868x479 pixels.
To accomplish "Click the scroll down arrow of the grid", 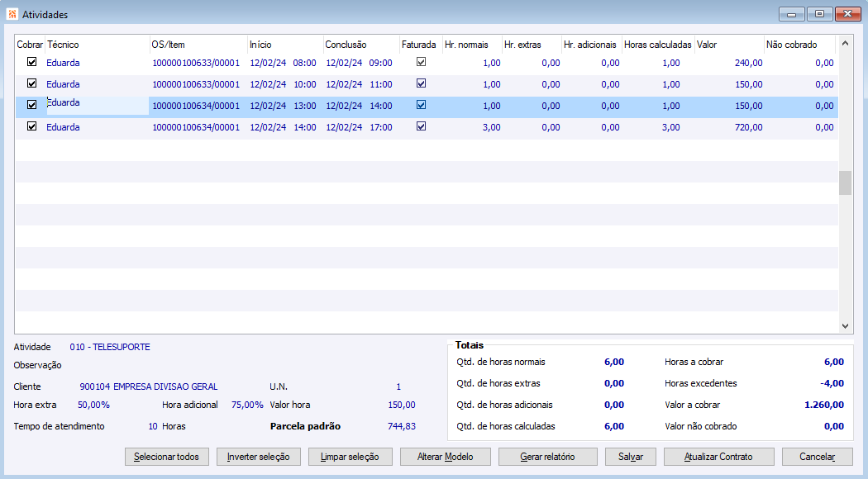I will point(845,326).
